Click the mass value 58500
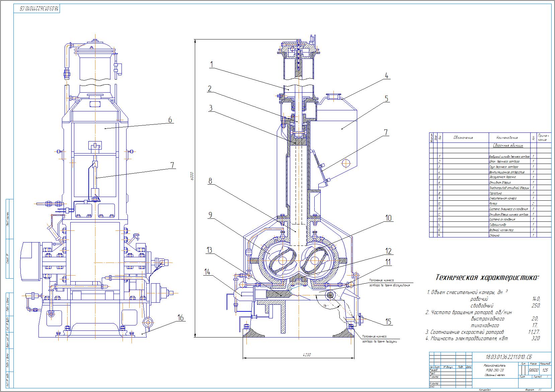Screen dimensions: 555x392 pyautogui.click(x=533, y=370)
